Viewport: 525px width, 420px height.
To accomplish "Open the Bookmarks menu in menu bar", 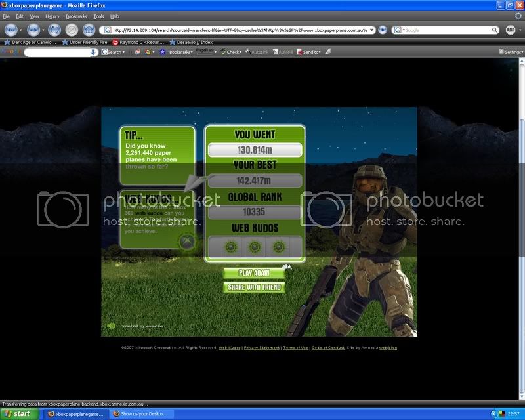I will tap(76, 16).
